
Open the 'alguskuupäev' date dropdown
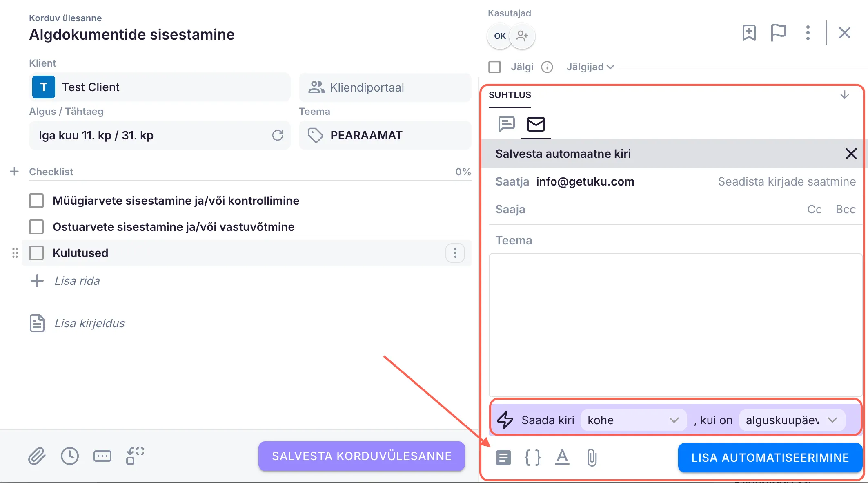[x=791, y=420]
